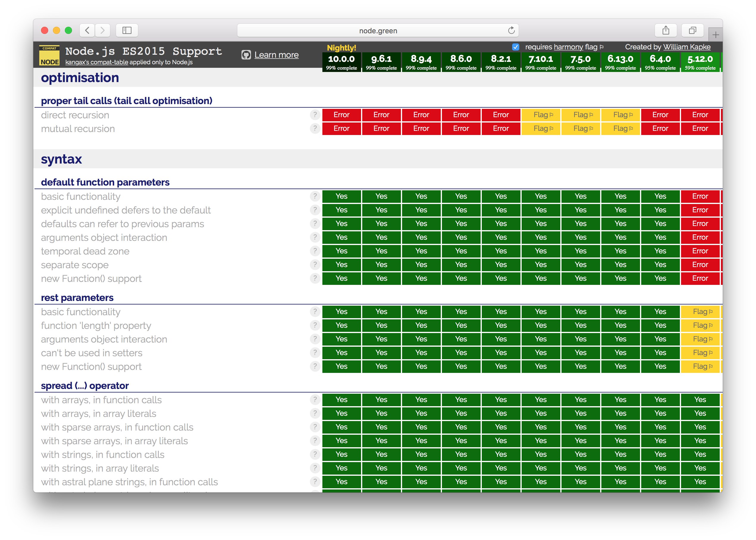Open the Safari share menu
Image resolution: width=756 pixels, height=540 pixels.
tap(666, 31)
